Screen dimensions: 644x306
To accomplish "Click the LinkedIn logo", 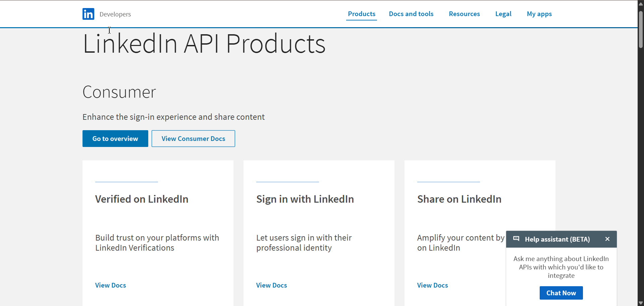I will click(x=88, y=14).
